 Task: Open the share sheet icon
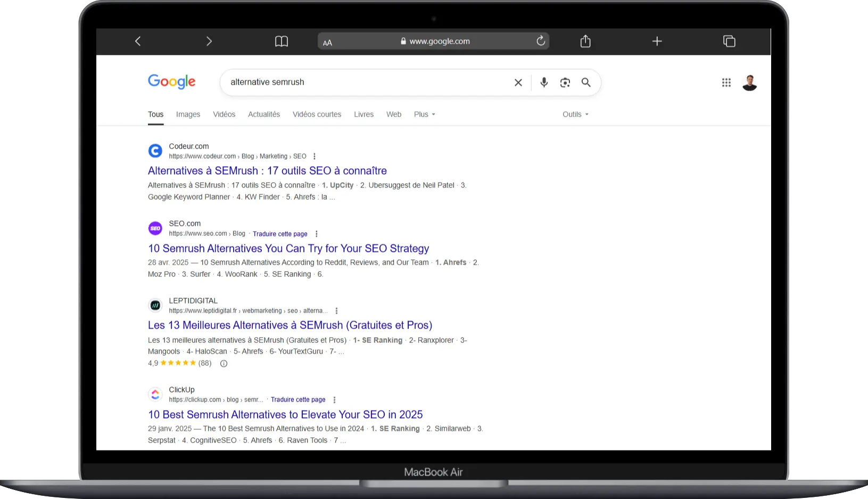[585, 41]
